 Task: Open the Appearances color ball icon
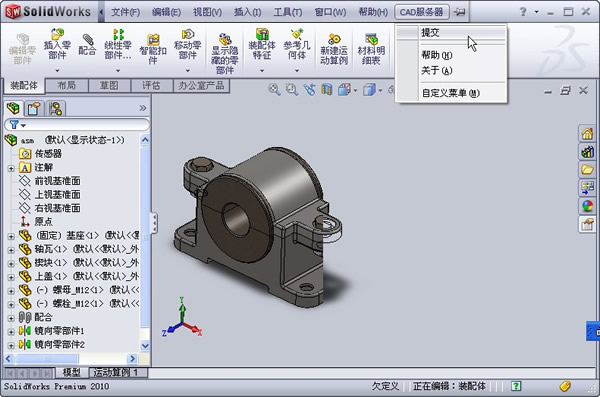(587, 206)
